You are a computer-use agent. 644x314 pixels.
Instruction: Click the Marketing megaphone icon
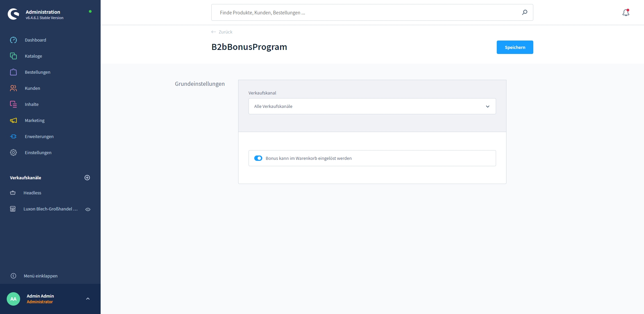pos(13,120)
